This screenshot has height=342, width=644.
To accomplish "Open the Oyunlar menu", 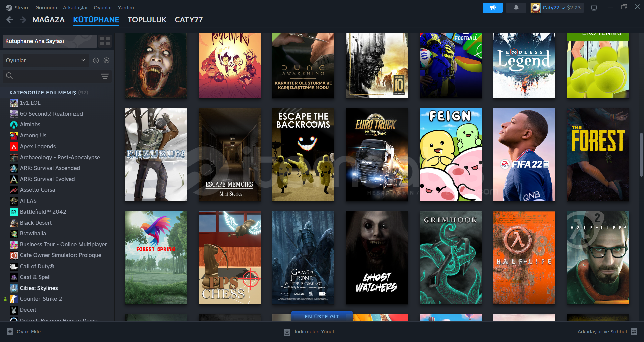I will pos(103,8).
